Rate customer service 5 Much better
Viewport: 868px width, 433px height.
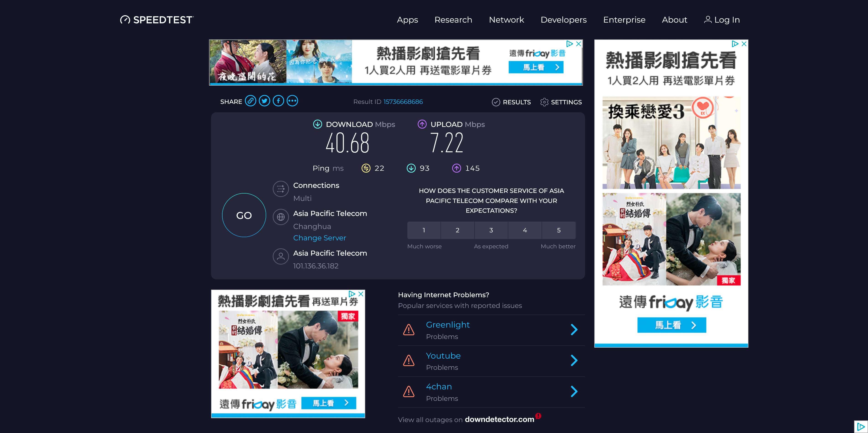[x=559, y=230]
